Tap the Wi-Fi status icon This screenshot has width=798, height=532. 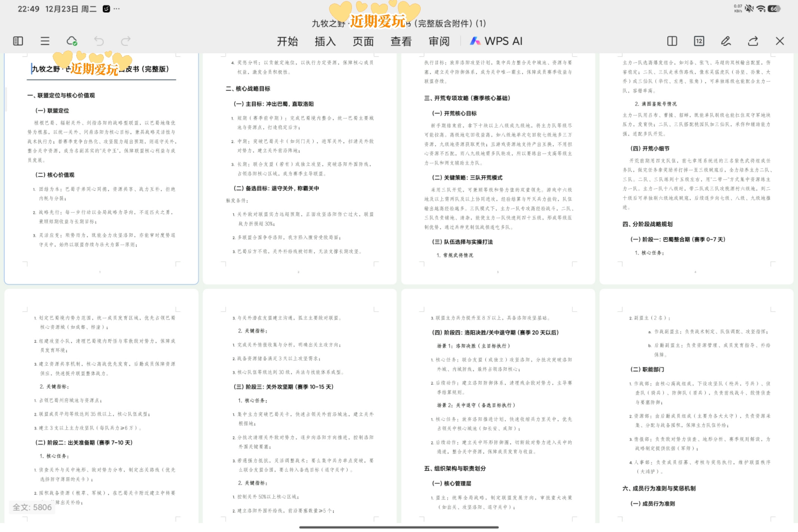[761, 9]
